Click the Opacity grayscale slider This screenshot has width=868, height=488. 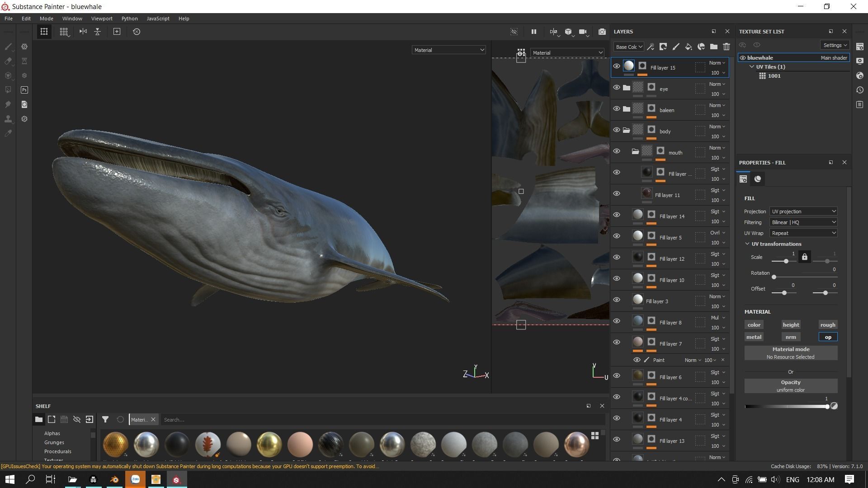788,407
